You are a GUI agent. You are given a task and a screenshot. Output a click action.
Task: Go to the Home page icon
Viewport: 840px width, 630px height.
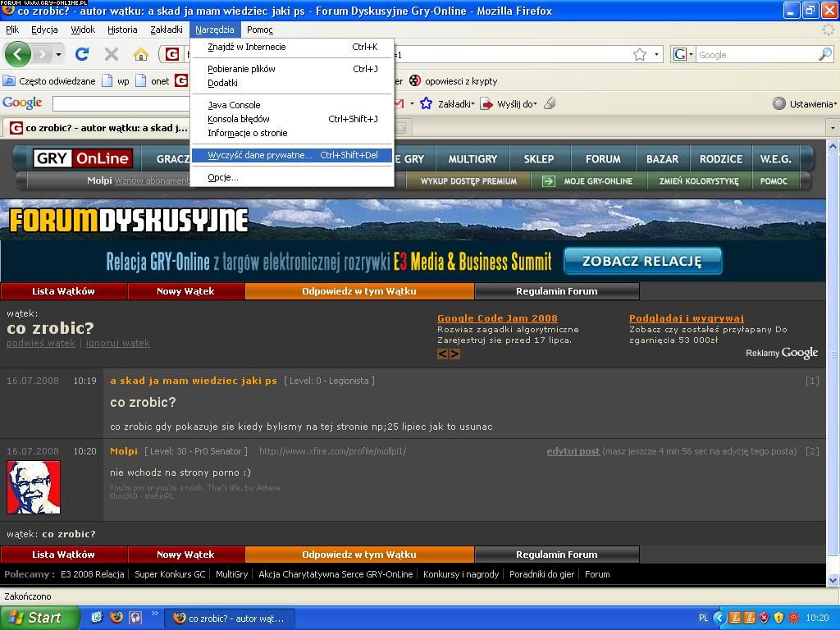tap(141, 54)
